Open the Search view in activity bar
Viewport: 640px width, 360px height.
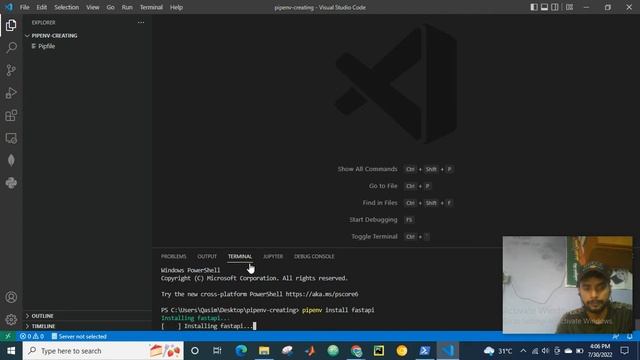coord(11,48)
